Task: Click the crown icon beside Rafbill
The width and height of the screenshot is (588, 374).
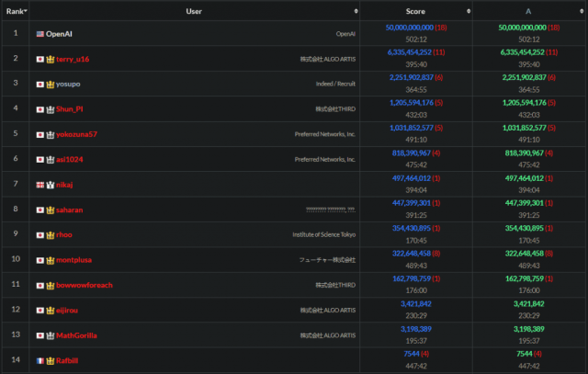Action: pos(51,361)
